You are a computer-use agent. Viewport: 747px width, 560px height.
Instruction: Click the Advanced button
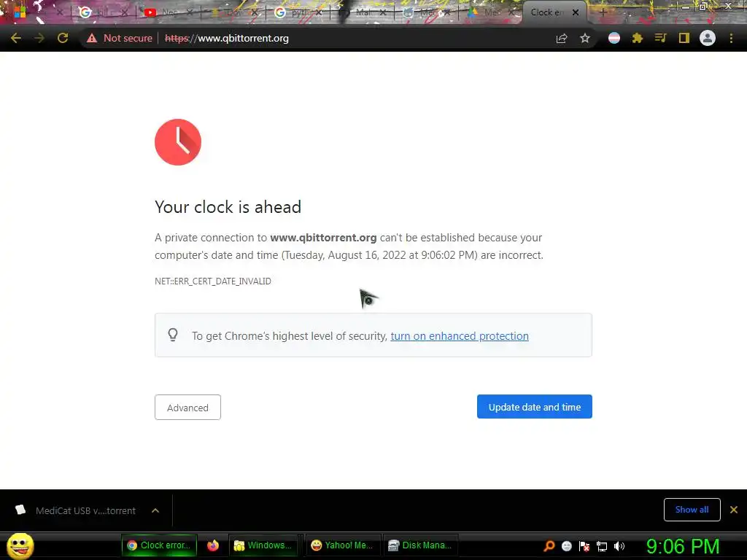(187, 407)
